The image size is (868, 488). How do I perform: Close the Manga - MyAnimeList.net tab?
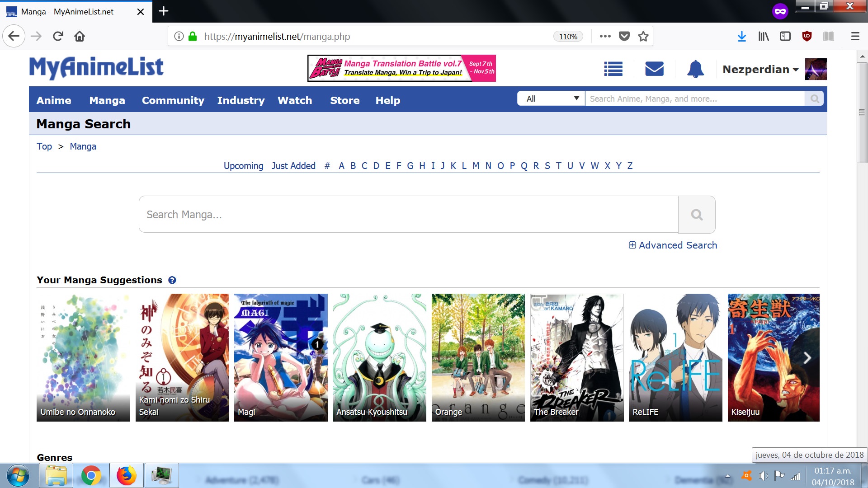(x=141, y=12)
